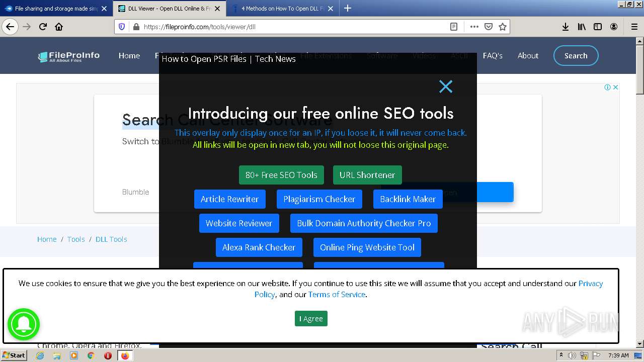Close the DLL Viewer tab
644x362 pixels.
pos(217,9)
